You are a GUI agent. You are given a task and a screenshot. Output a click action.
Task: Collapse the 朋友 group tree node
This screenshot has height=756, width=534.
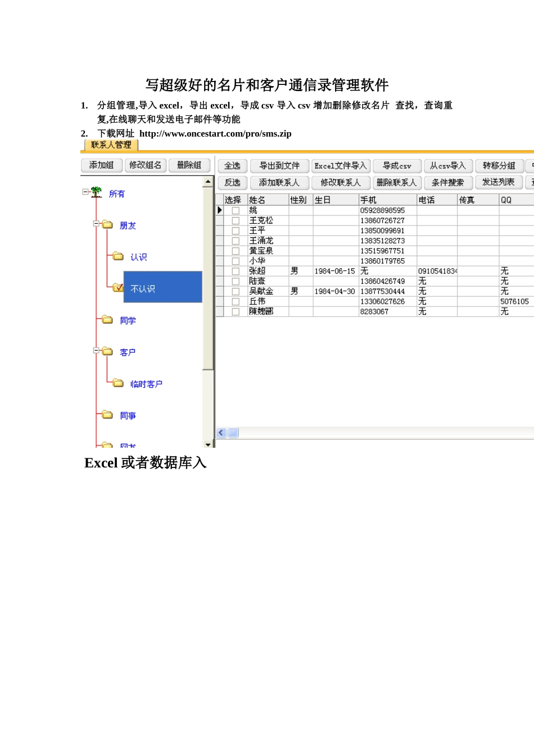pos(96,224)
